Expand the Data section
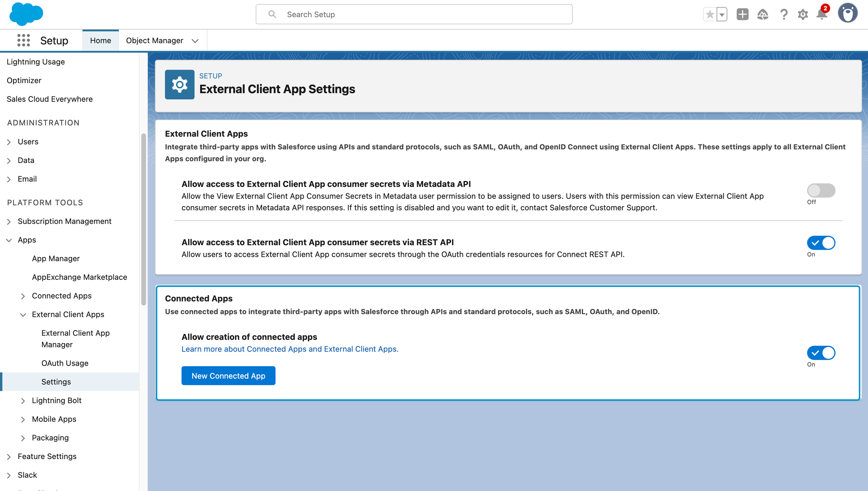The height and width of the screenshot is (491, 868). pos(9,161)
